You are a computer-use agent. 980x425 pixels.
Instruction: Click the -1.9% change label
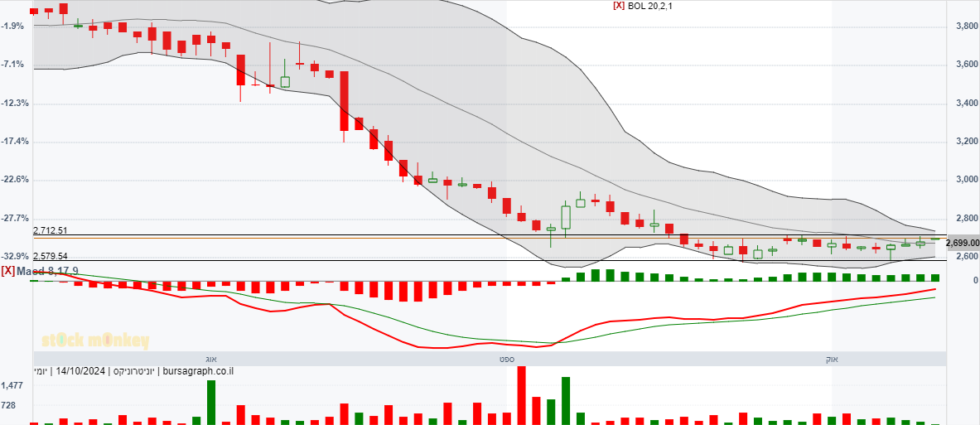point(12,27)
